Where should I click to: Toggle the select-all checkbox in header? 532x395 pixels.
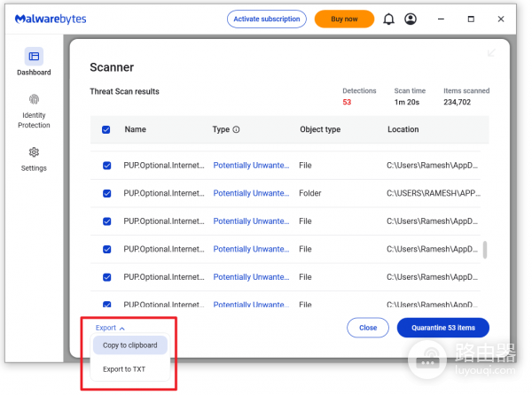point(106,129)
